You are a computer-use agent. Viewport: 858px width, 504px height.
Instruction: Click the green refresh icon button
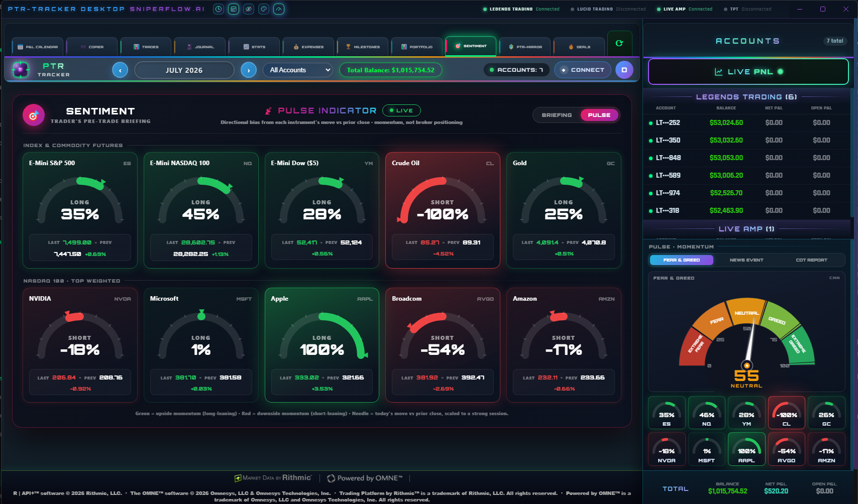619,43
